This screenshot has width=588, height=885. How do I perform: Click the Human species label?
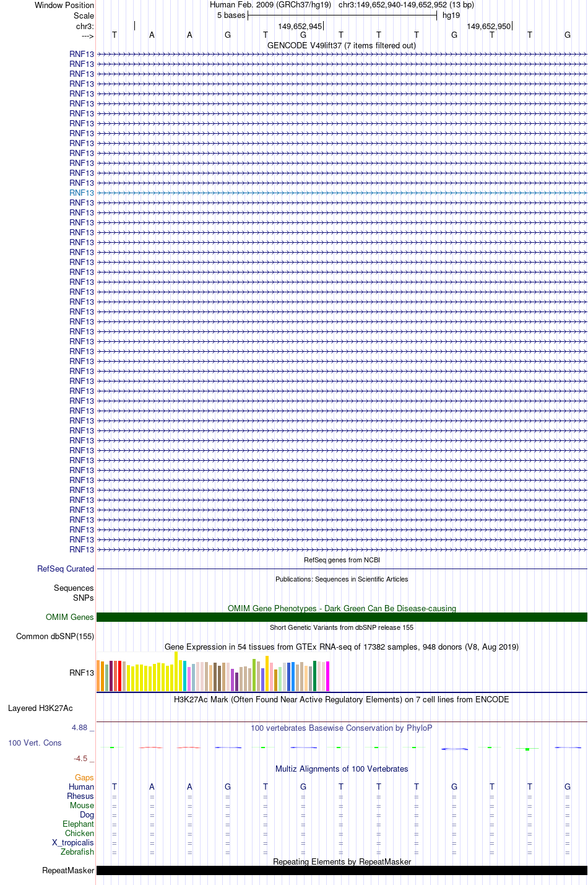point(82,787)
